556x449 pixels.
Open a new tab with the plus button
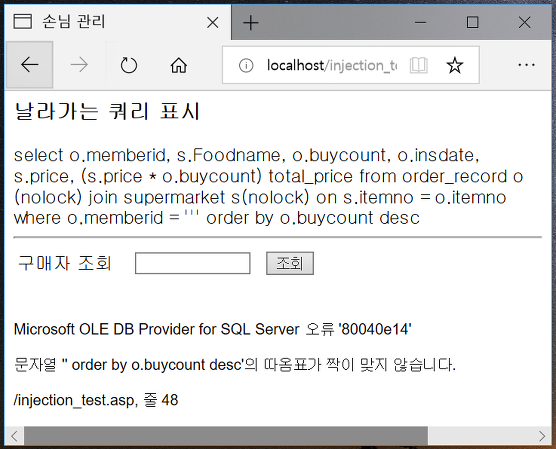tap(251, 23)
